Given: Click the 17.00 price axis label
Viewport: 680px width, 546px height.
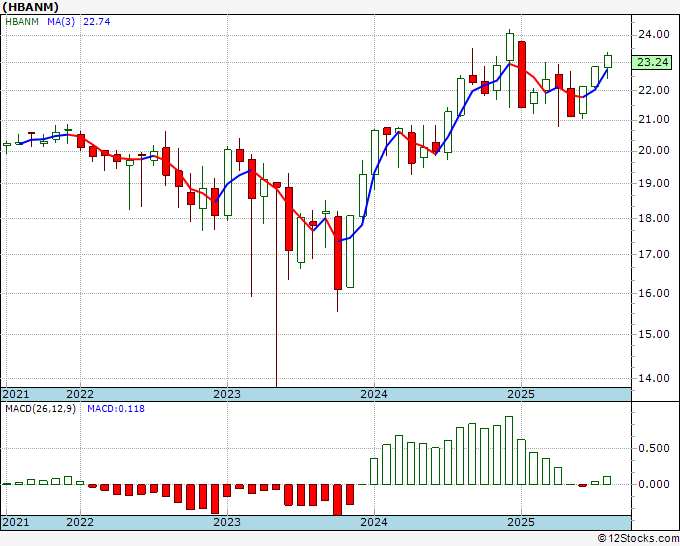Looking at the screenshot, I should (654, 255).
